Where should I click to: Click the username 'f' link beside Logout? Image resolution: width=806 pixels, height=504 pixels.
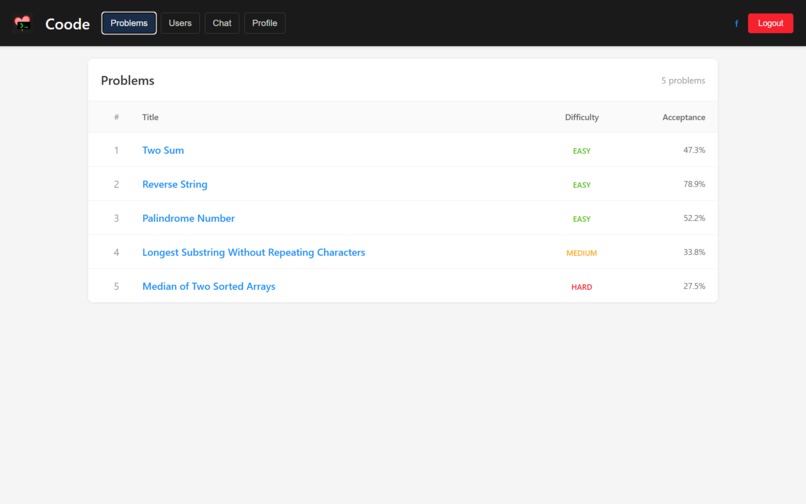[x=736, y=24]
